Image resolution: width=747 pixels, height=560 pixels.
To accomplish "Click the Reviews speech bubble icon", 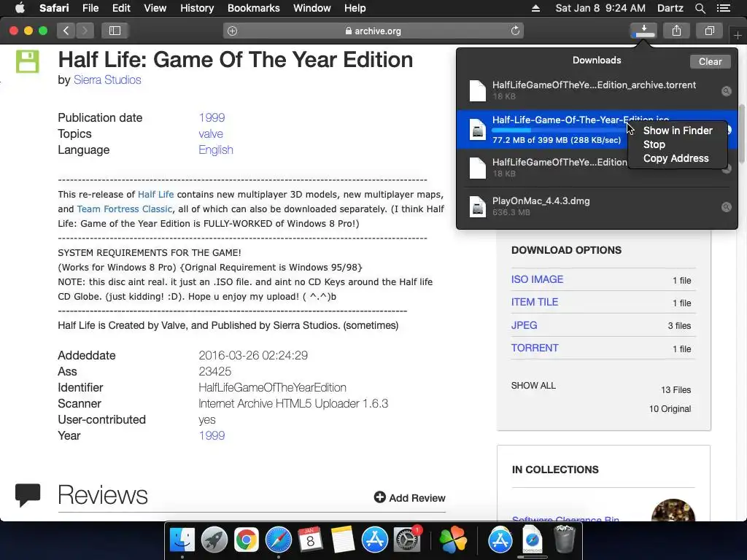I will [x=28, y=495].
